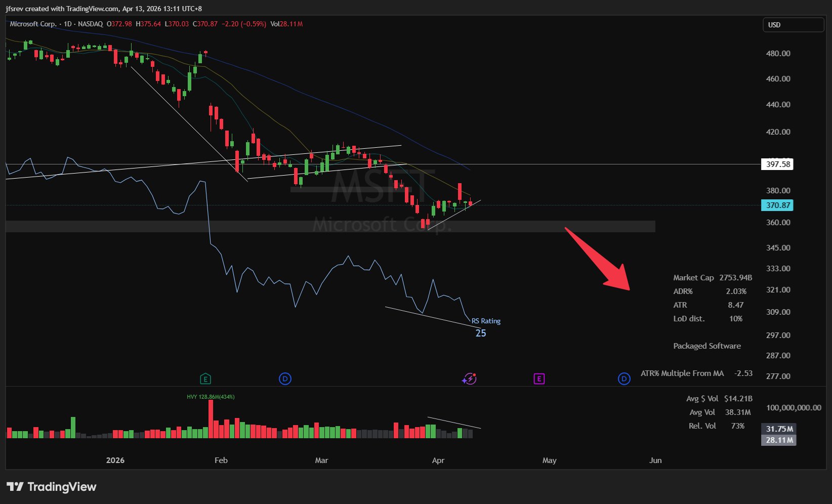
Task: Click the dividend D marker between Feb and Mar
Action: (285, 379)
